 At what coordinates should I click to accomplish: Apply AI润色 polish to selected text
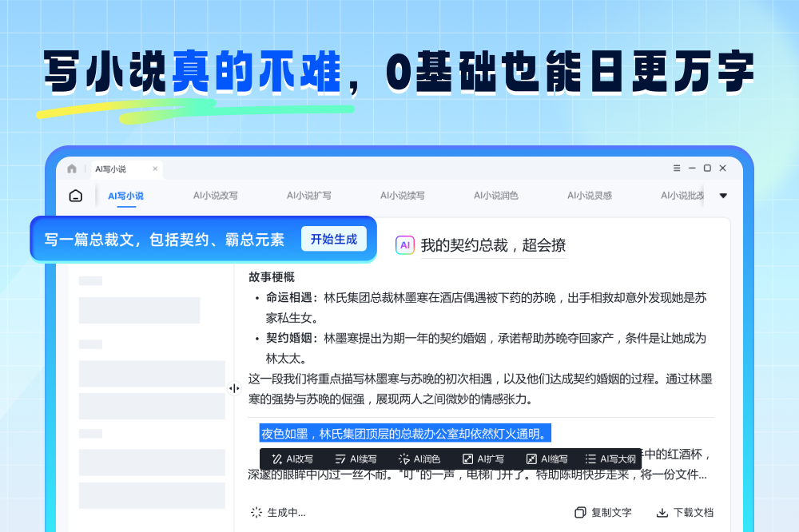pyautogui.click(x=419, y=459)
